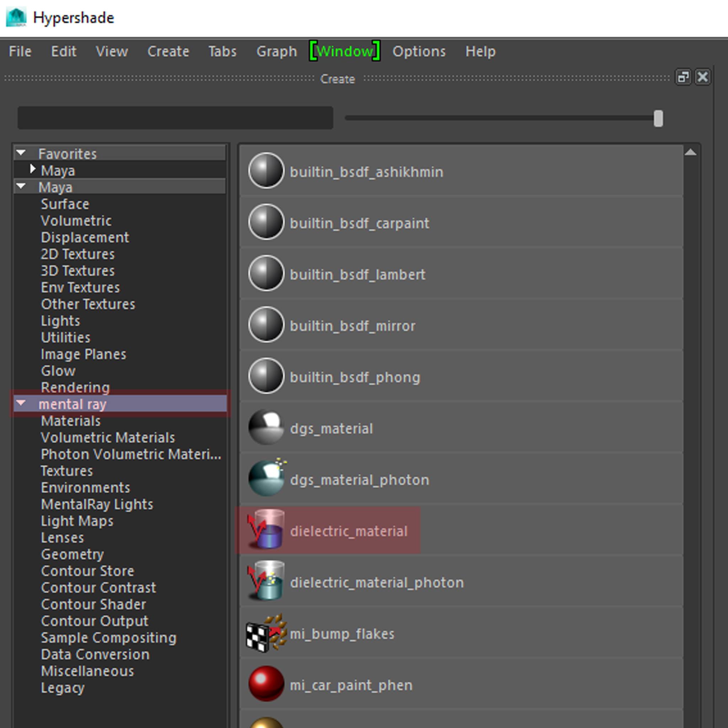
Task: Expand the Maya entry under Favorites
Action: [33, 169]
